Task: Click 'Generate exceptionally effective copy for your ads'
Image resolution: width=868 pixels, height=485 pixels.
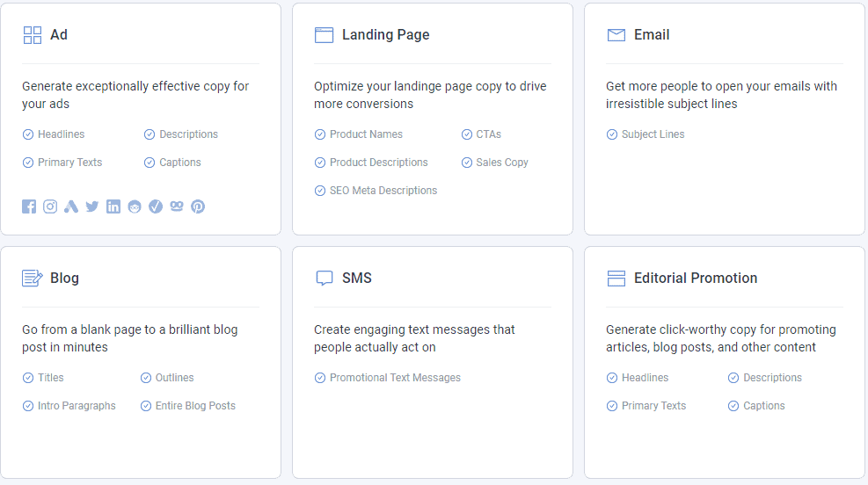Action: pyautogui.click(x=135, y=95)
